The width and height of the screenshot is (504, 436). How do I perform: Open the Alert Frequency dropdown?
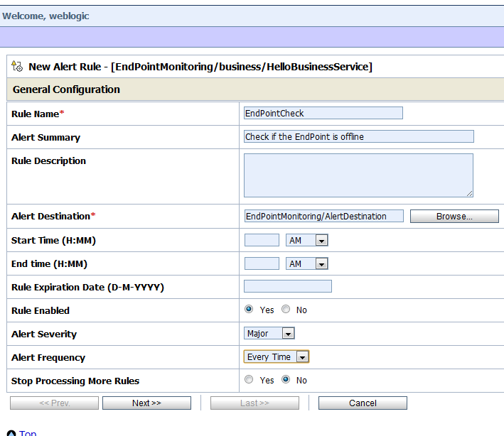(x=277, y=356)
